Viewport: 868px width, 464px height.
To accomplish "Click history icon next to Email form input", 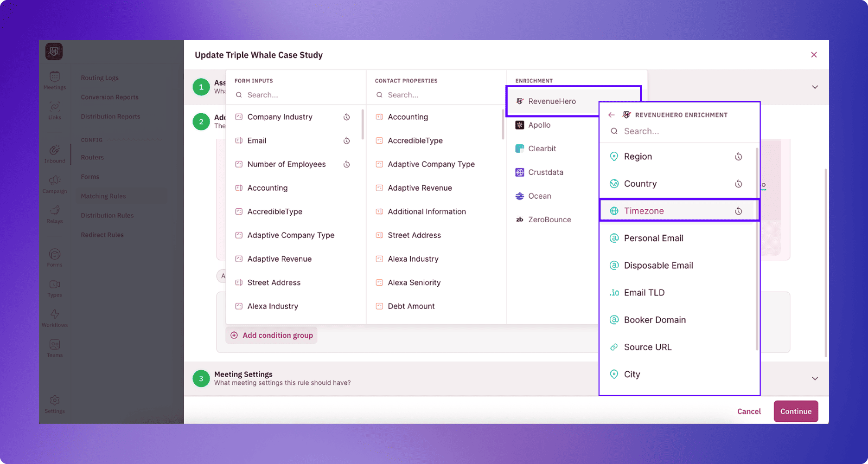I will (x=346, y=141).
